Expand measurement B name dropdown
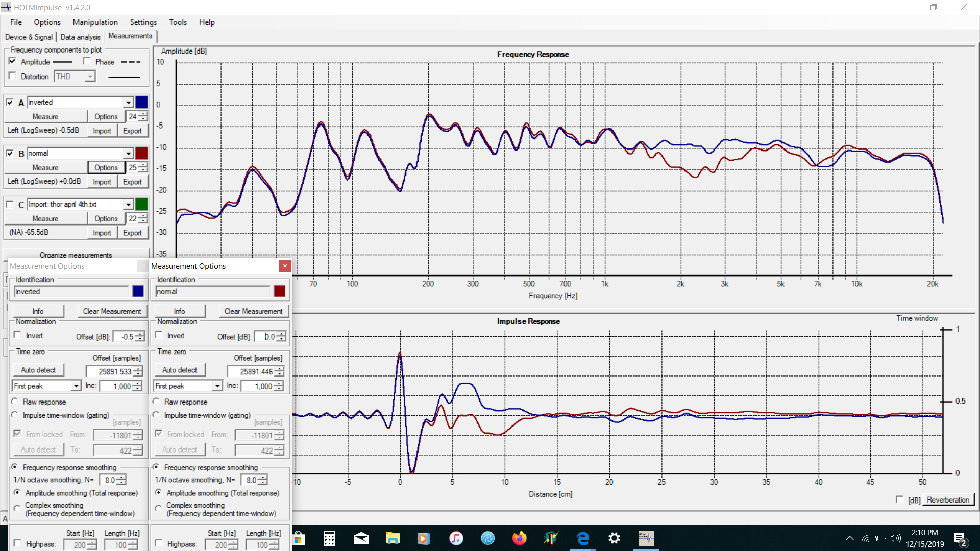The image size is (980, 551). pos(128,154)
